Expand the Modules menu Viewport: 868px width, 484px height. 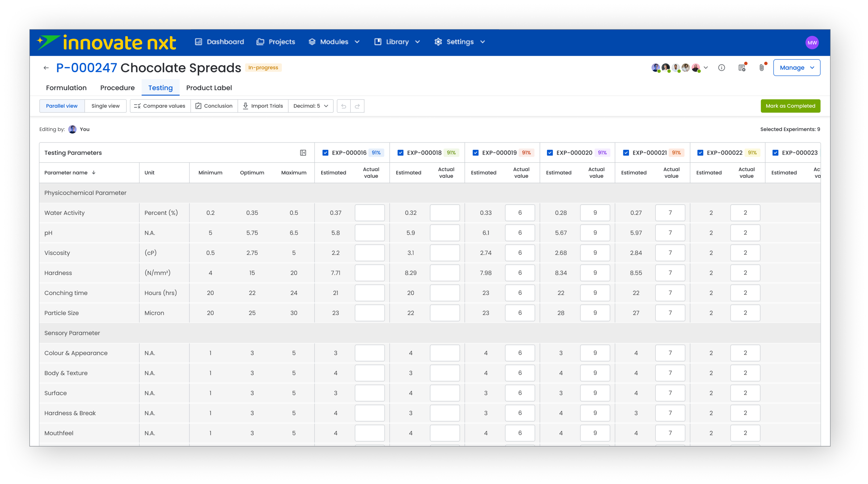point(357,42)
